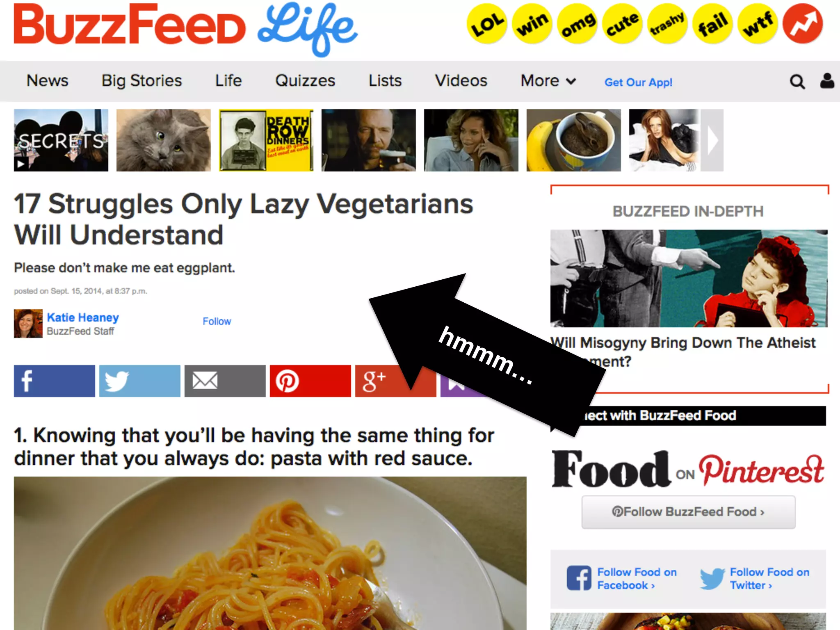Click the red trending arrow badge

click(x=802, y=24)
